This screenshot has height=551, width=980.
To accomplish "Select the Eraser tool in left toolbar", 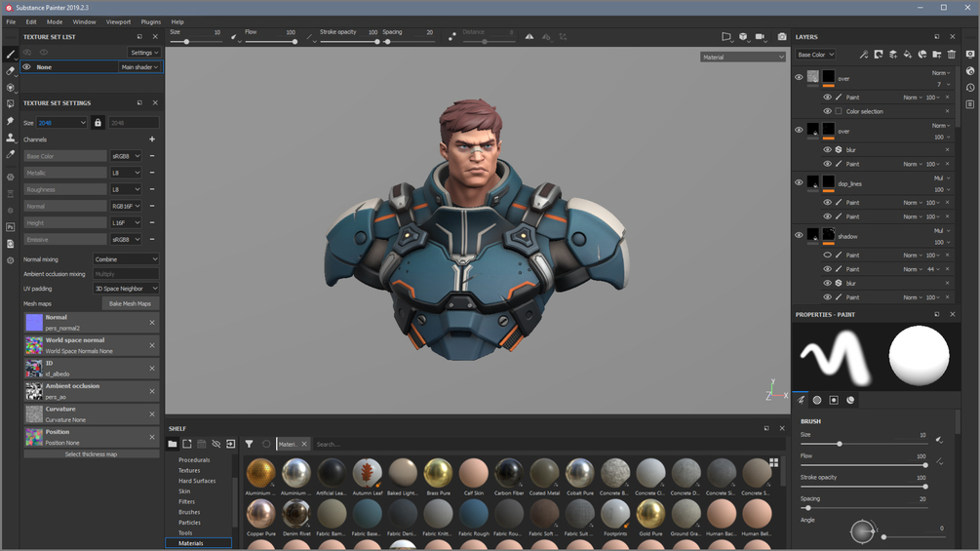I will pyautogui.click(x=10, y=71).
